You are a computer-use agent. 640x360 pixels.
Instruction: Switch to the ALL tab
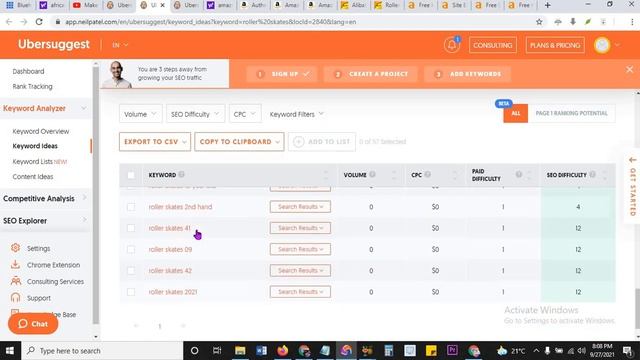coord(516,113)
